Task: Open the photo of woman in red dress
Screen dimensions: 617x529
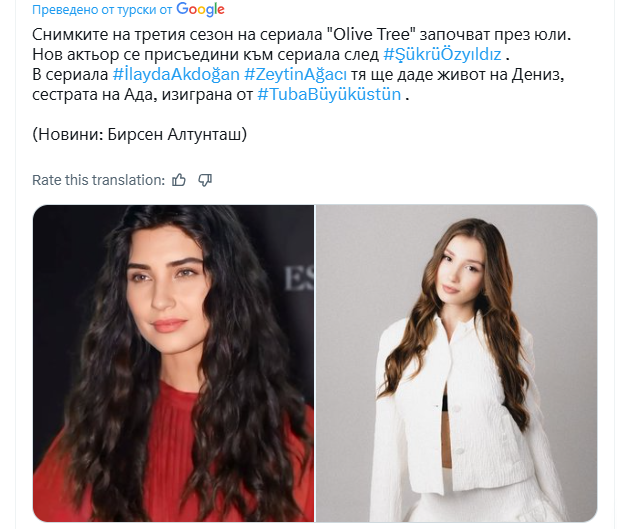Action: point(173,363)
